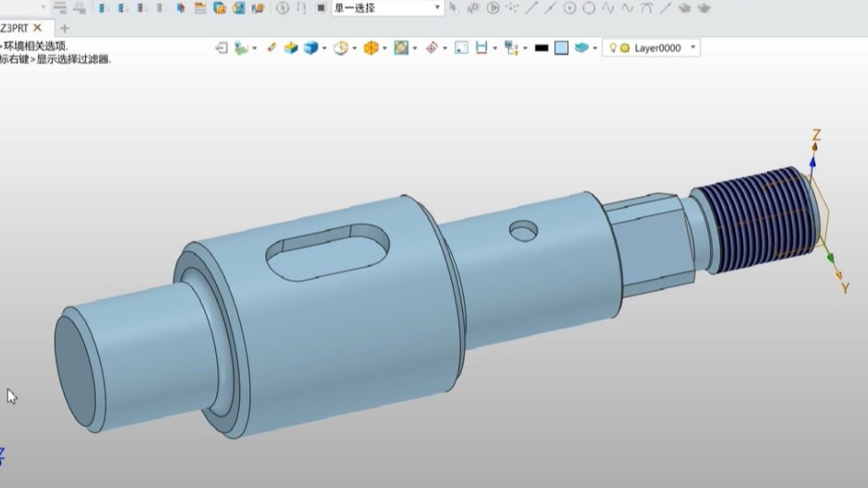The height and width of the screenshot is (488, 868).
Task: Switch to the Z3PRT file tab
Action: tap(14, 28)
